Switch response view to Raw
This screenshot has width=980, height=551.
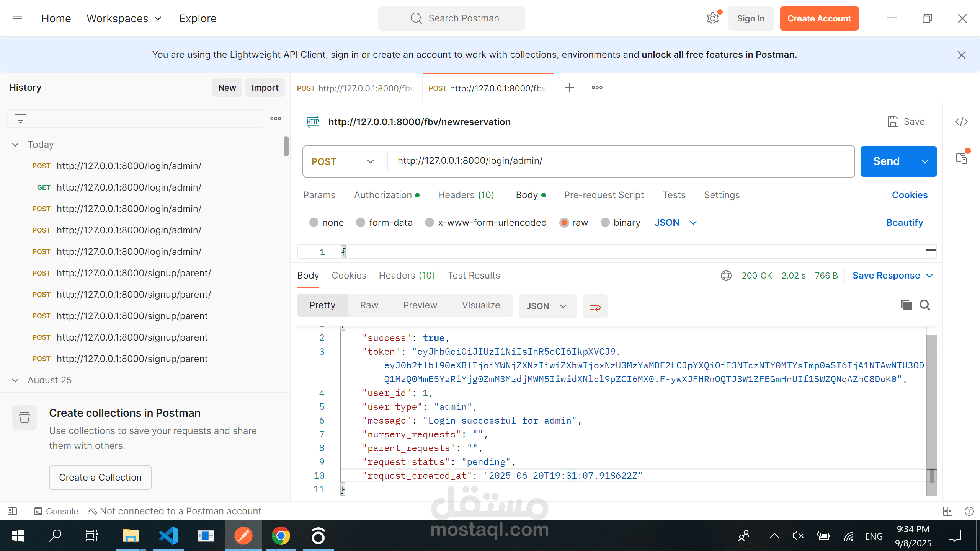coord(369,305)
